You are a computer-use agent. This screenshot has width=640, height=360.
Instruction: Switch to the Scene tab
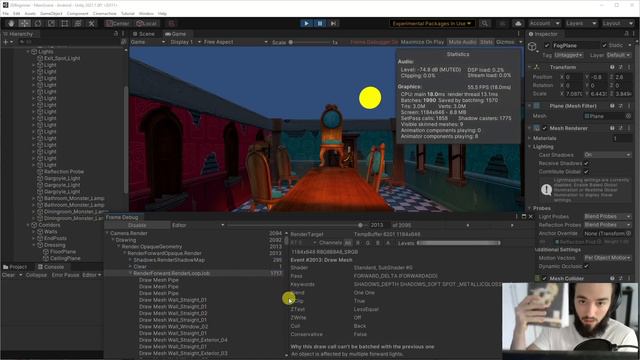tap(144, 34)
